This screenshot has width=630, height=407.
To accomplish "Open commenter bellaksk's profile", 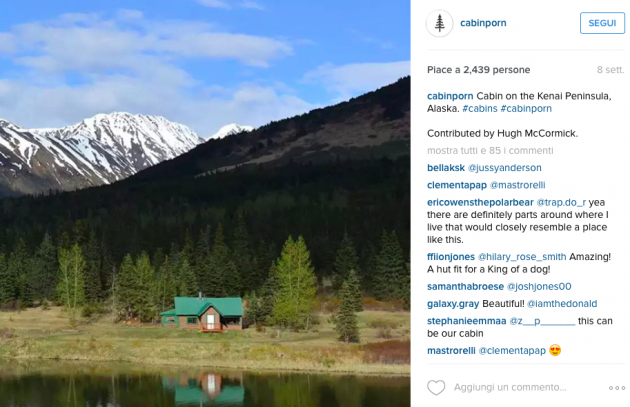I will point(446,168).
